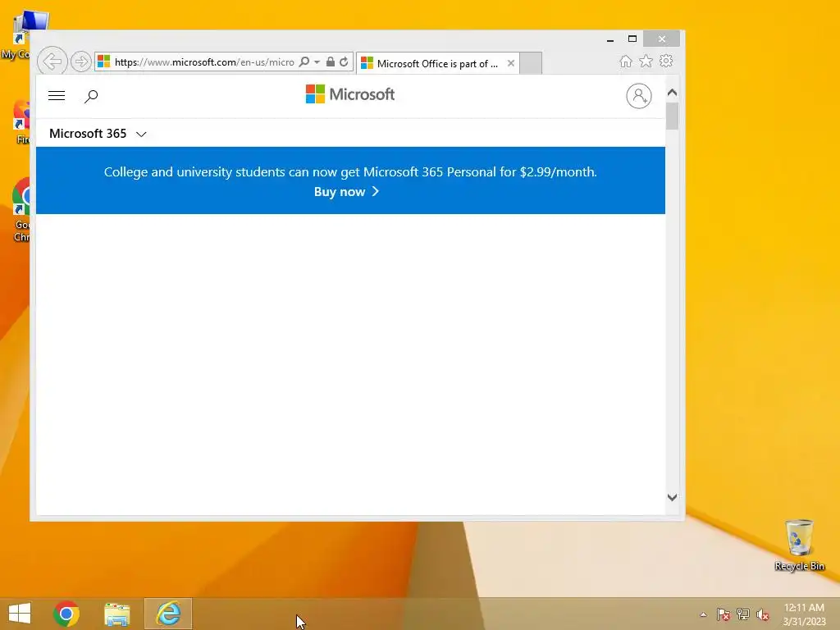The height and width of the screenshot is (630, 840).
Task: Open the taskbar clock and date
Action: pos(804,614)
